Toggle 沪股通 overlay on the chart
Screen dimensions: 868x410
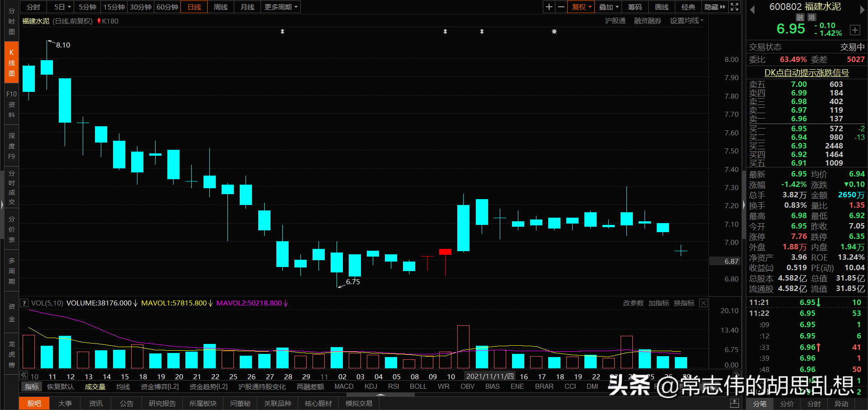tap(615, 20)
